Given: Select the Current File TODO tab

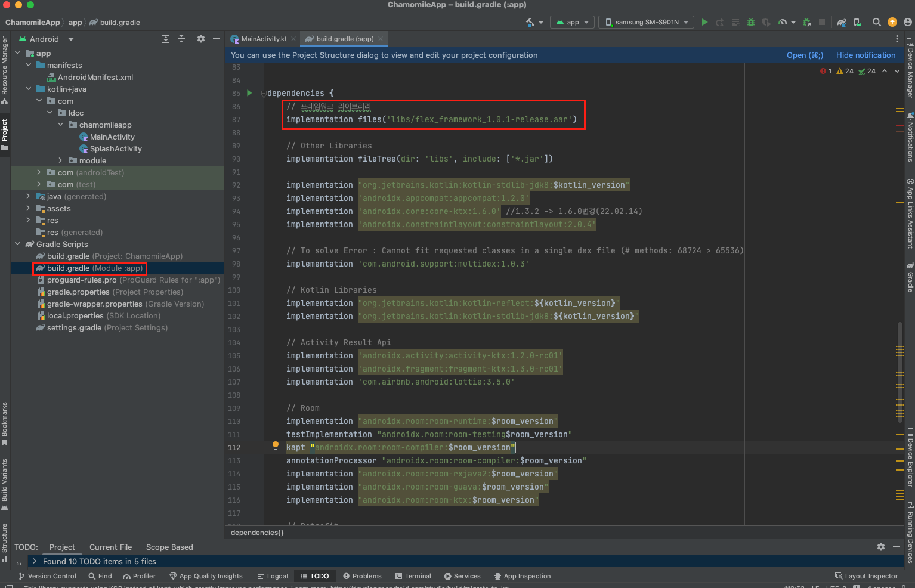Looking at the screenshot, I should pyautogui.click(x=110, y=547).
